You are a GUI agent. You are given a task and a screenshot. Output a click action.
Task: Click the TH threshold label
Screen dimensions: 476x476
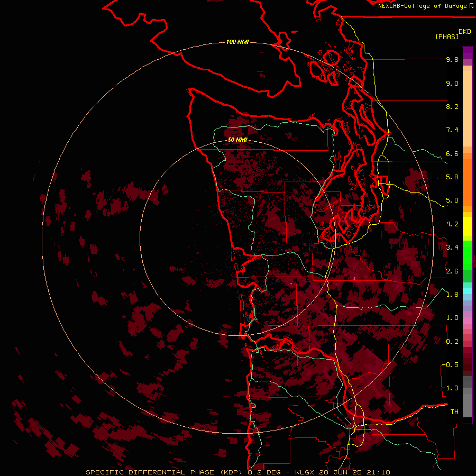(x=454, y=412)
